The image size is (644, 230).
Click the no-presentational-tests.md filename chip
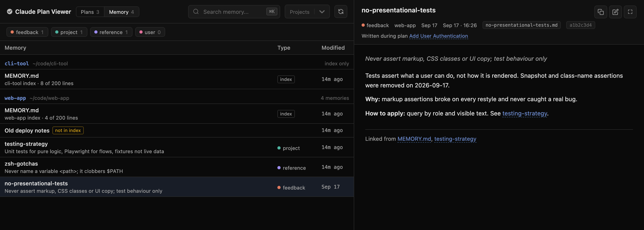coord(521,25)
